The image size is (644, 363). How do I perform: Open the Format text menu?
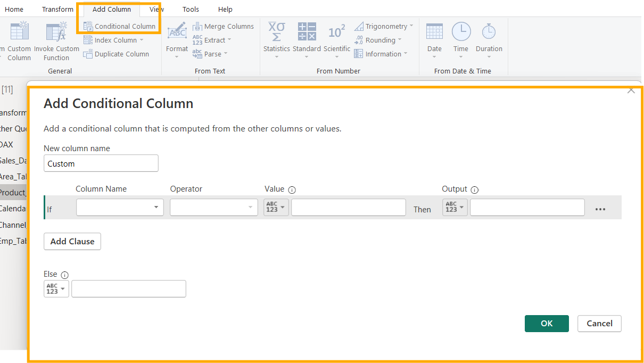coord(177,40)
